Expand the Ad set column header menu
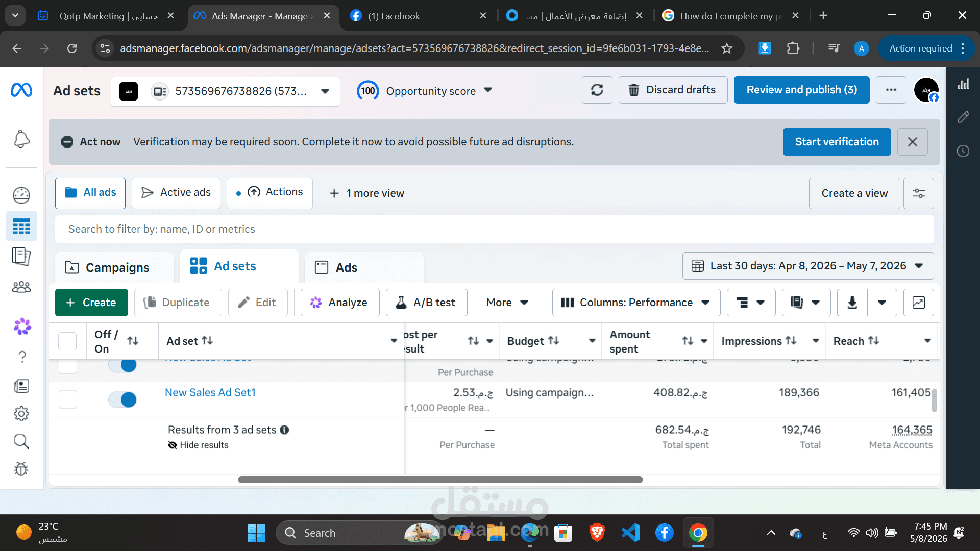Image resolution: width=980 pixels, height=551 pixels. click(x=394, y=341)
